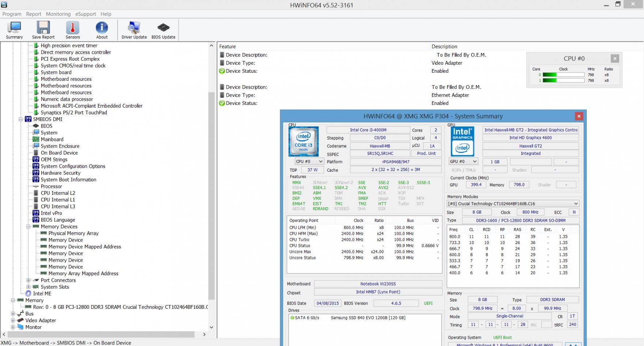The width and height of the screenshot is (644, 346).
Task: Open the CPU #0 selector dropdown
Action: [x=309, y=161]
